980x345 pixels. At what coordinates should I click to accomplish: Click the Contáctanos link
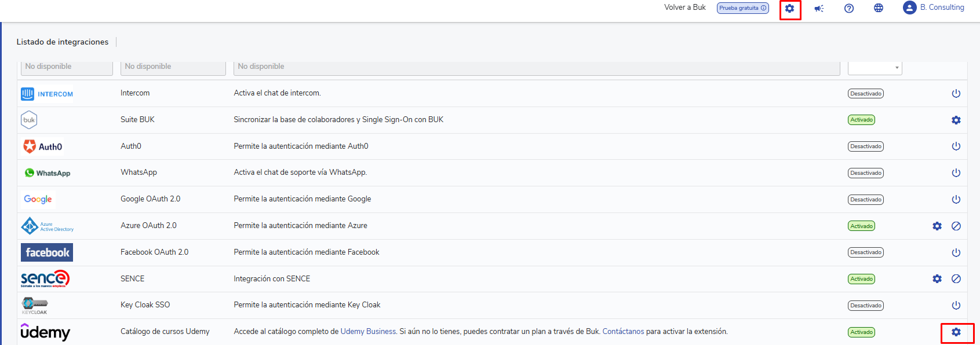tap(623, 332)
